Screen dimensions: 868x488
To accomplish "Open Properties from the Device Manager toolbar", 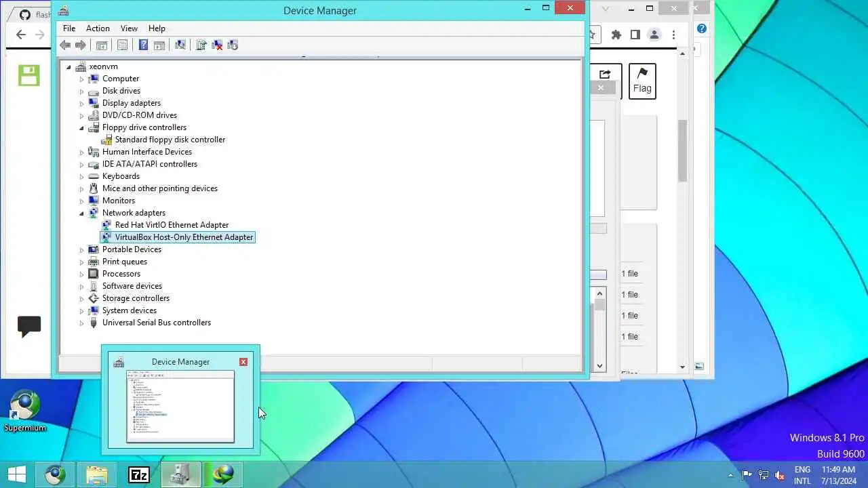I will point(123,45).
